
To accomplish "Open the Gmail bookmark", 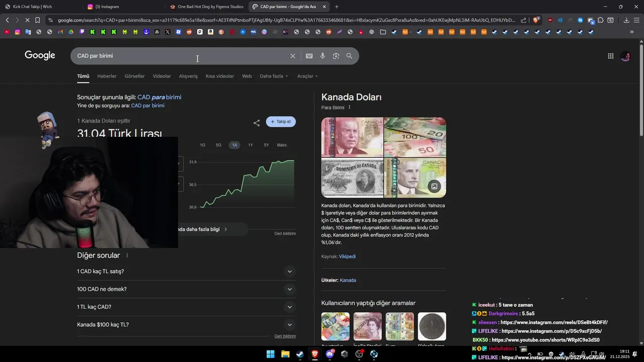I will (60, 32).
